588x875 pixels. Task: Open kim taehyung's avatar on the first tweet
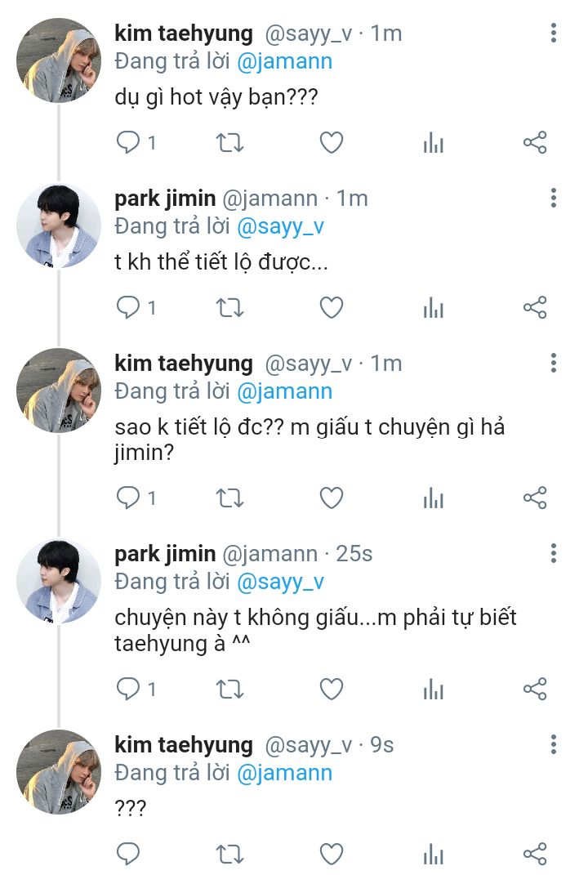[59, 61]
